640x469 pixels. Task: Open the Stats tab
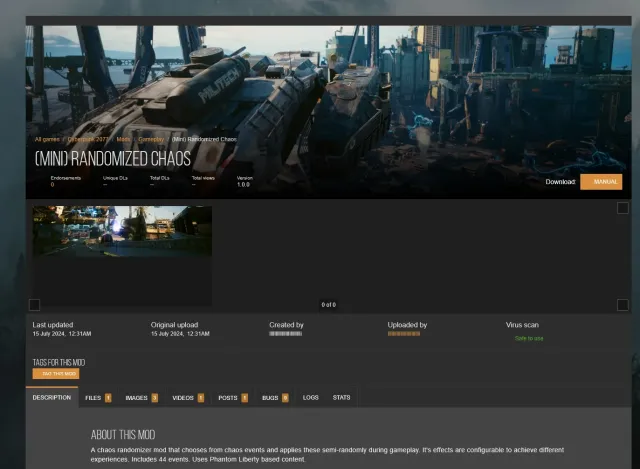[341, 398]
